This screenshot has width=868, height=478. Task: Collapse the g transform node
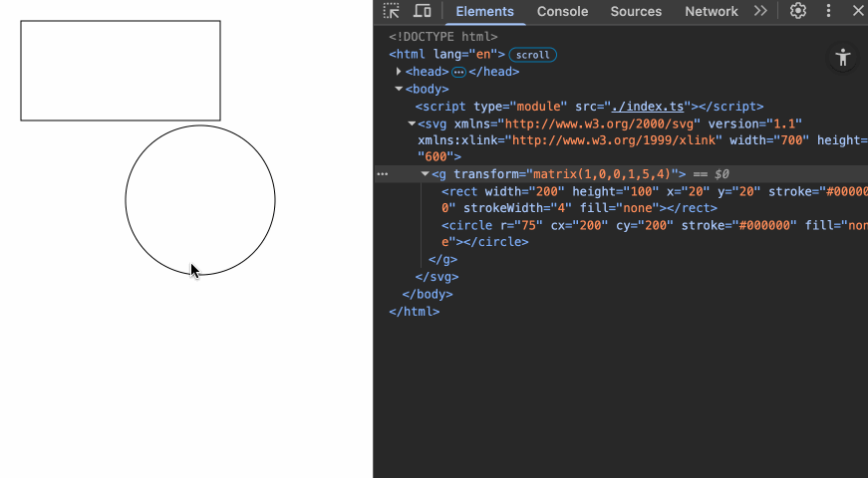(x=426, y=173)
